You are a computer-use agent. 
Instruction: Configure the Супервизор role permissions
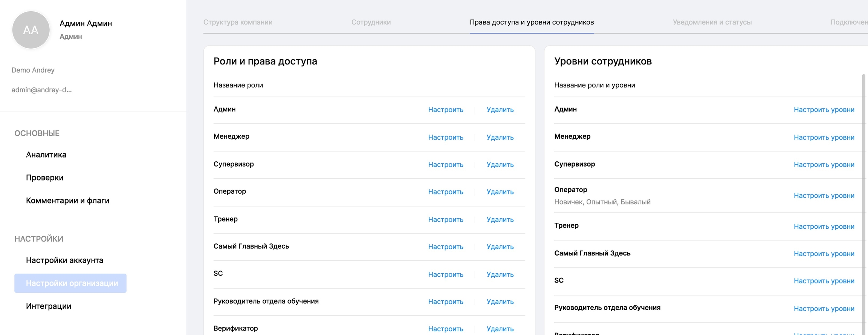tap(445, 165)
